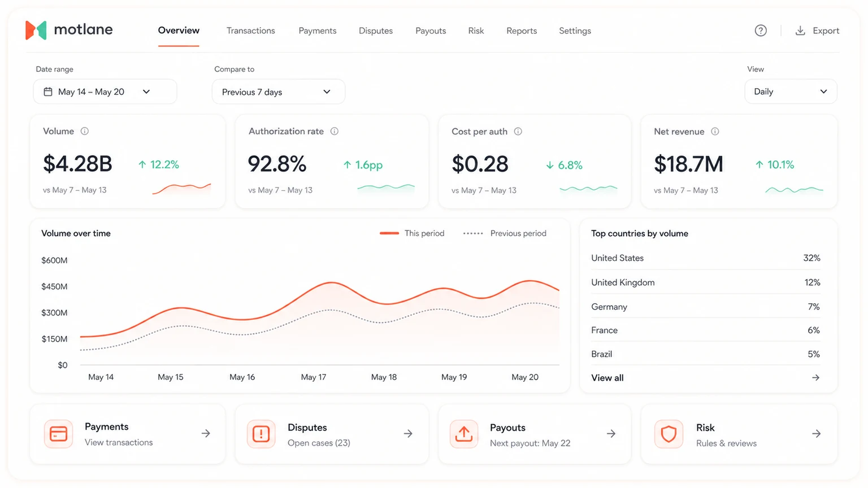Open Payouts Next payout card
Image resolution: width=868 pixels, height=488 pixels.
click(535, 434)
